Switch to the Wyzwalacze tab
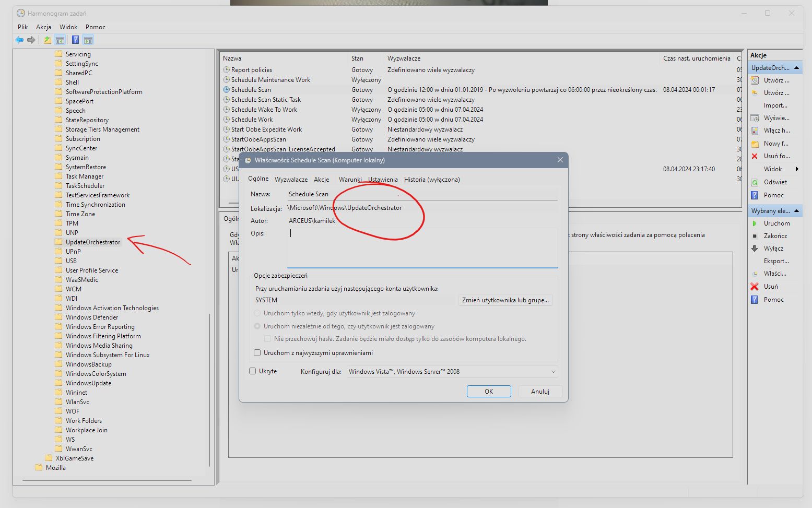Screen dimensions: 812x508 pyautogui.click(x=291, y=180)
